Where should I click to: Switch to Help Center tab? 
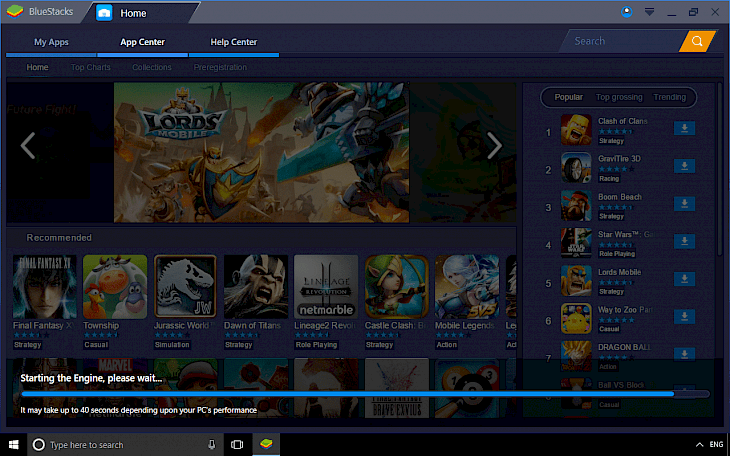point(234,42)
